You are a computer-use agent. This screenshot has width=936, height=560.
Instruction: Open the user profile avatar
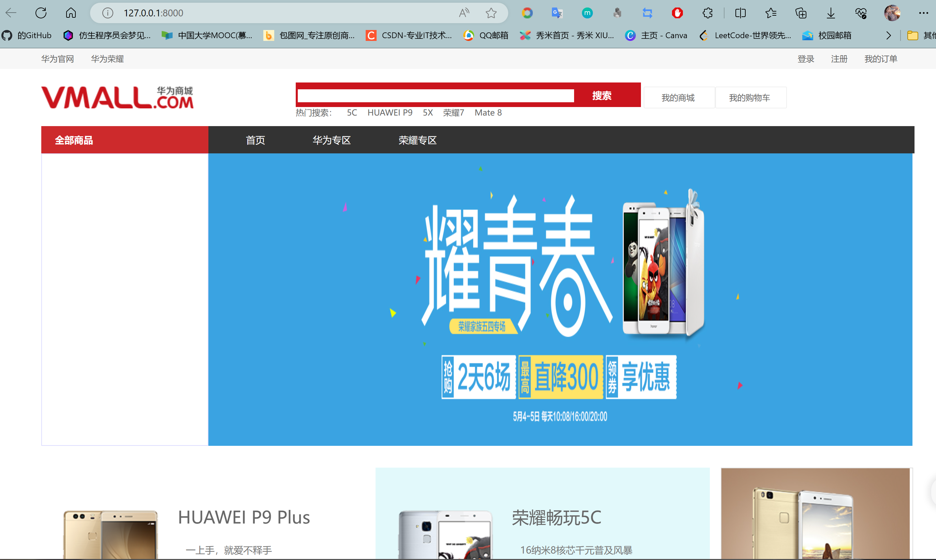892,13
